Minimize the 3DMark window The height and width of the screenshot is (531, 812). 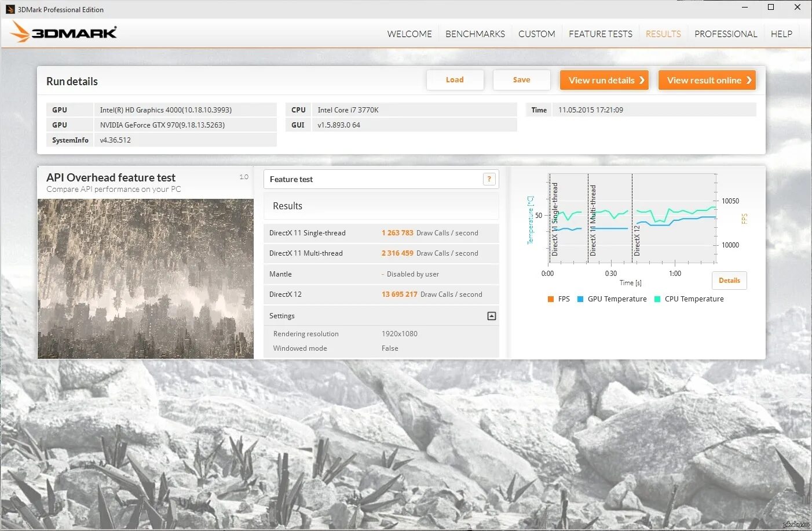(745, 7)
